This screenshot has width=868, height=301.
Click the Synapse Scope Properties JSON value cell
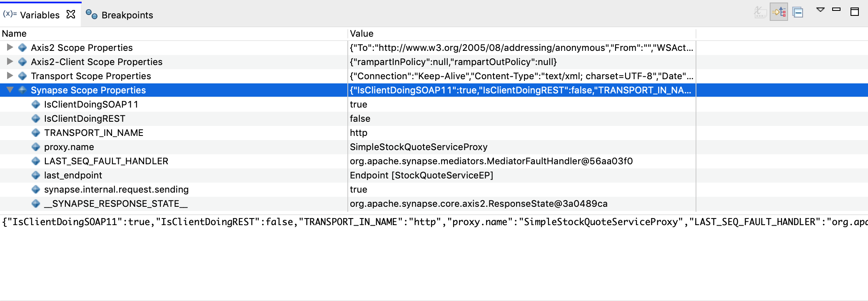click(521, 90)
